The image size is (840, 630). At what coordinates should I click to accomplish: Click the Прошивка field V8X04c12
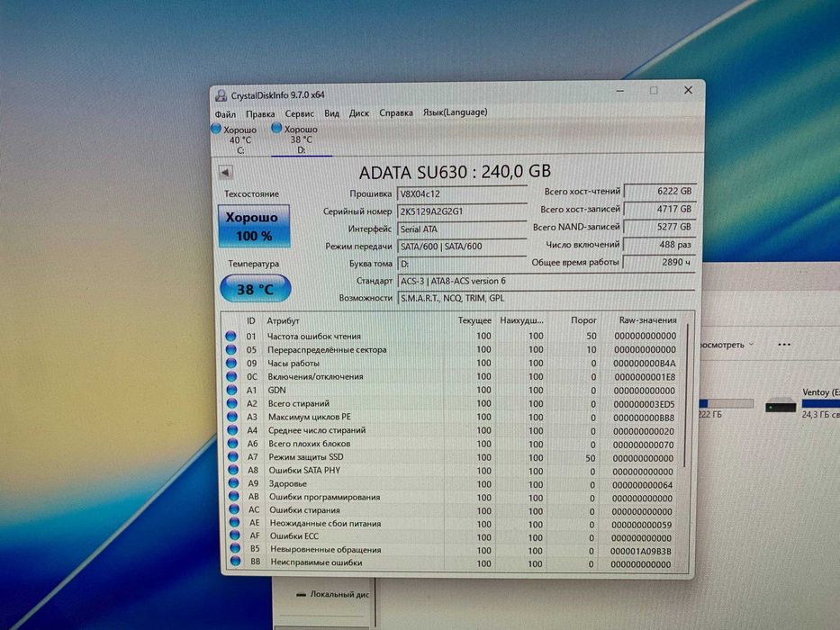[x=462, y=193]
